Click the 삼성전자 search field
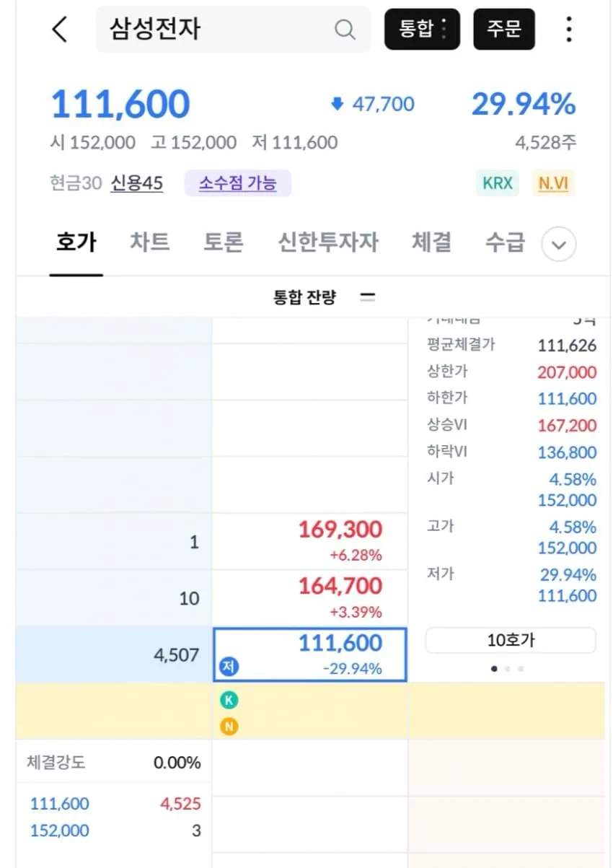 [x=233, y=30]
